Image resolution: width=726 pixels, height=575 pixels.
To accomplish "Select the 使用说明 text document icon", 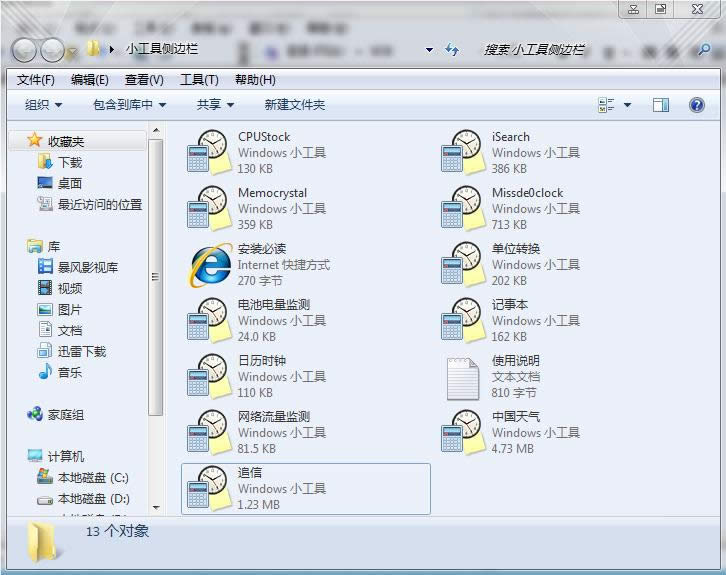I will click(x=462, y=378).
